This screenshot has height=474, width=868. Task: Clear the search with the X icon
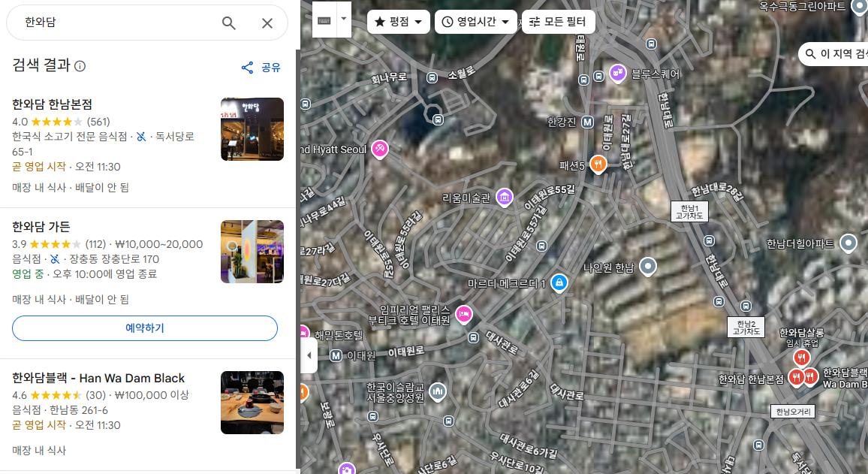pos(267,23)
